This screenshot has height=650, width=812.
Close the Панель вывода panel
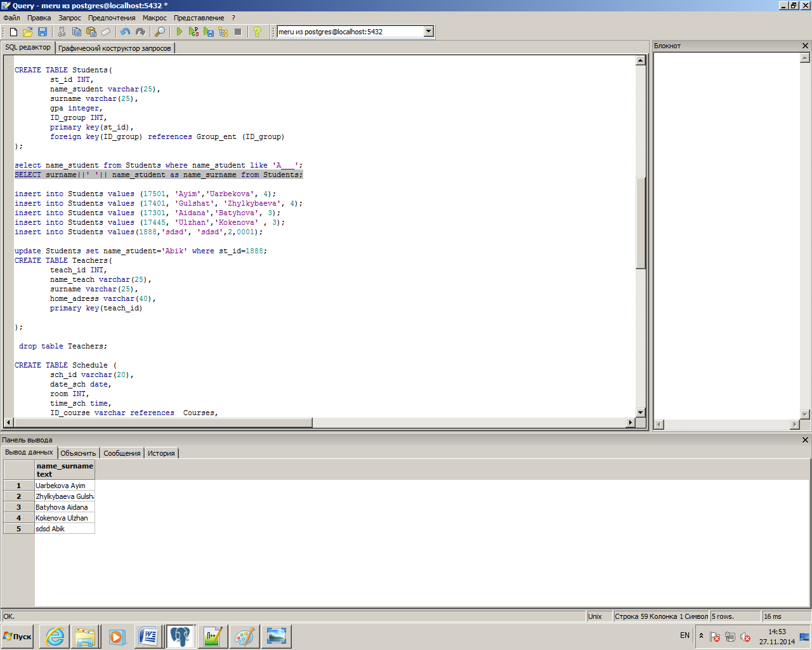pos(806,440)
